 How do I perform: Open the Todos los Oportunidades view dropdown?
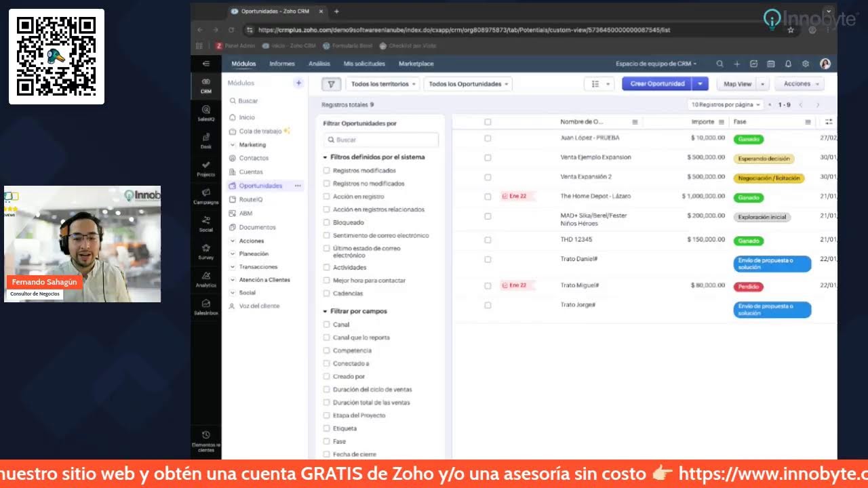click(x=468, y=84)
